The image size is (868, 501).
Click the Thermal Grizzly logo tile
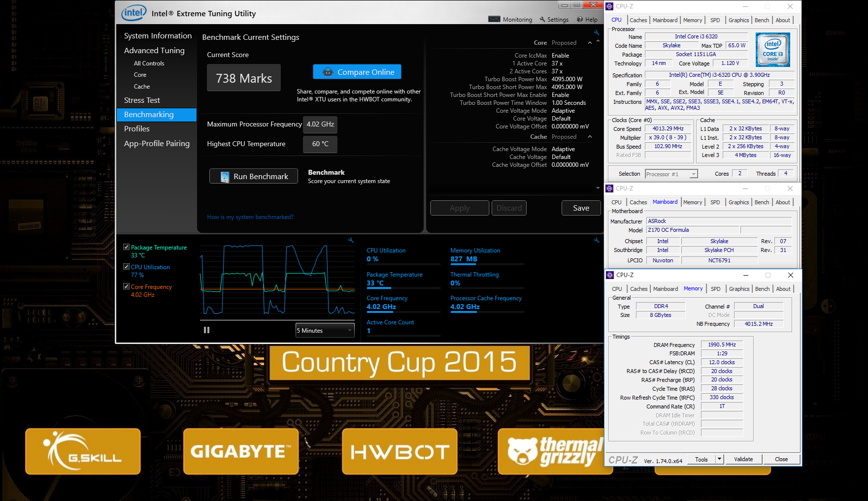(555, 451)
